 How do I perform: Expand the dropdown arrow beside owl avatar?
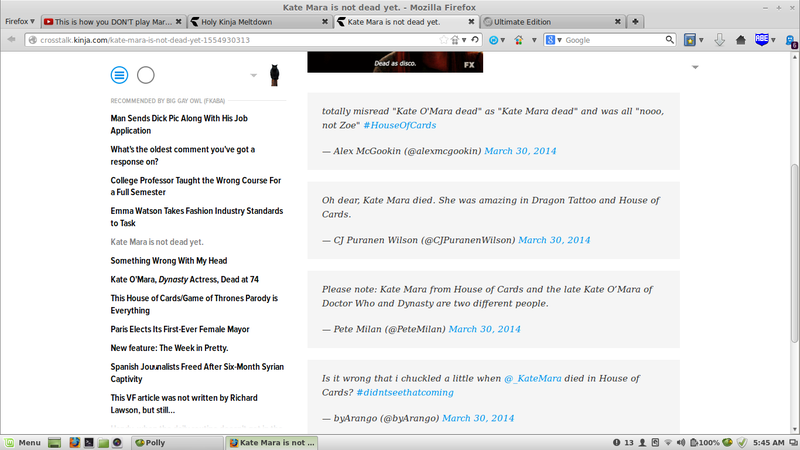(254, 76)
